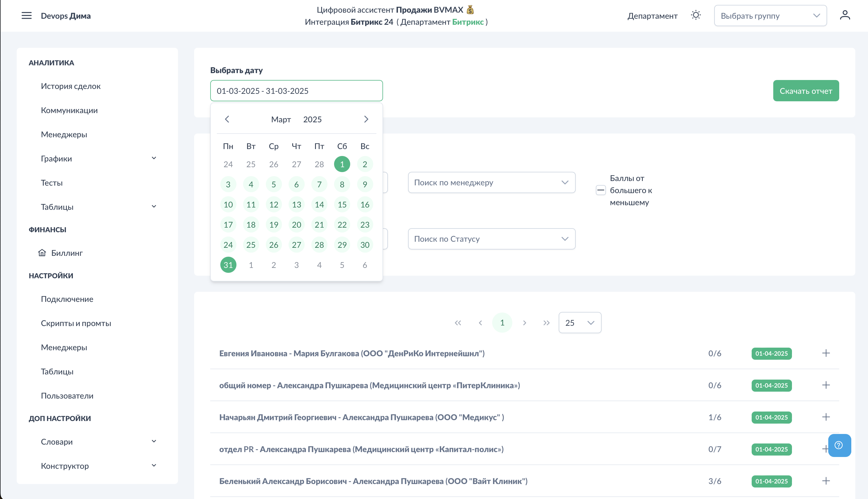Screen dimensions: 868x499
Task: Open the hamburger menu icon
Action: point(26,16)
